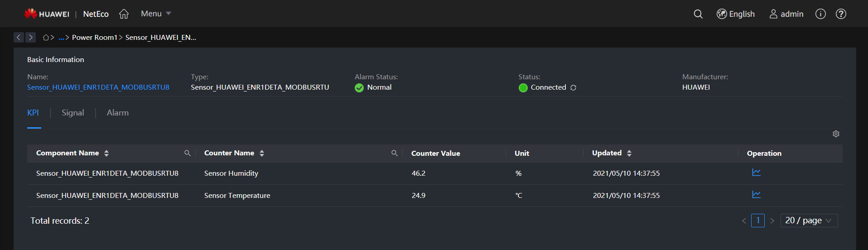Image resolution: width=868 pixels, height=250 pixels.
Task: Open the search magnifier in top bar
Action: click(698, 14)
